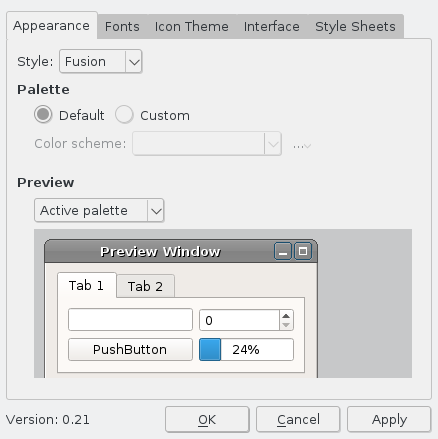This screenshot has width=438, height=439.
Task: Click the Preview Window maximize icon
Action: point(303,251)
